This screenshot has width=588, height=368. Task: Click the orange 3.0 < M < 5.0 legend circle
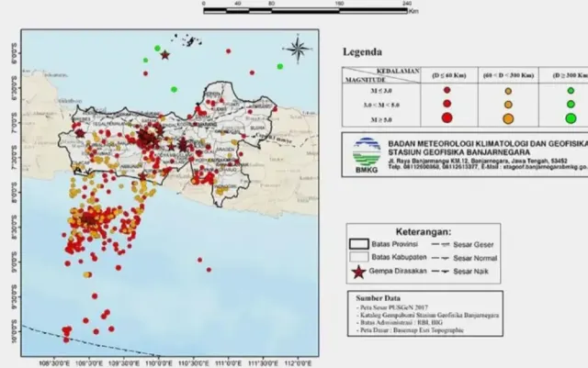[x=508, y=105]
